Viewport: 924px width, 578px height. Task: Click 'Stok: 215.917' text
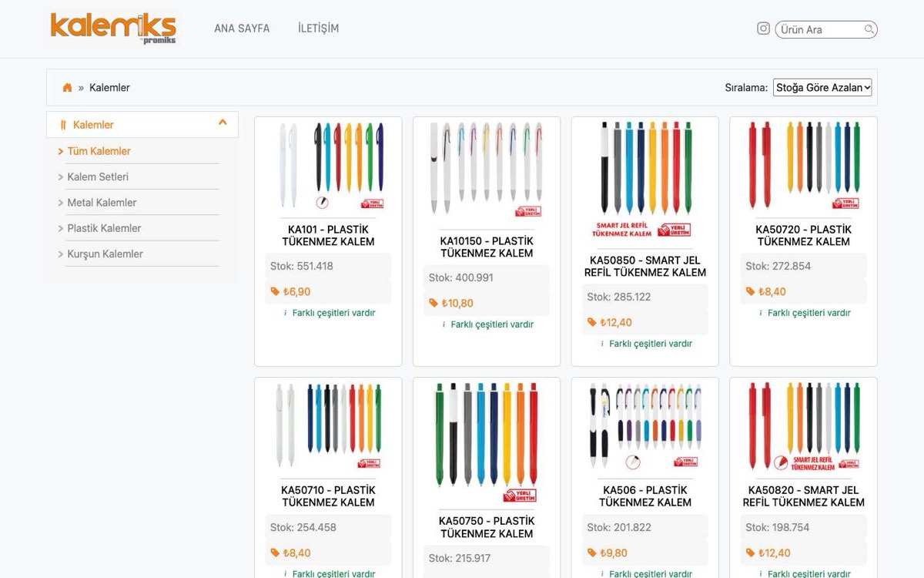460,558
